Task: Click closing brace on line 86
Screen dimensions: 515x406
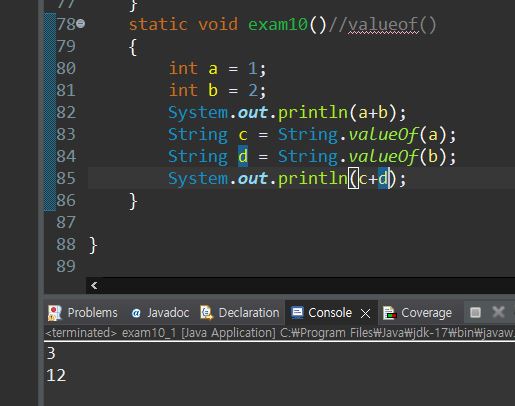Action: point(133,201)
